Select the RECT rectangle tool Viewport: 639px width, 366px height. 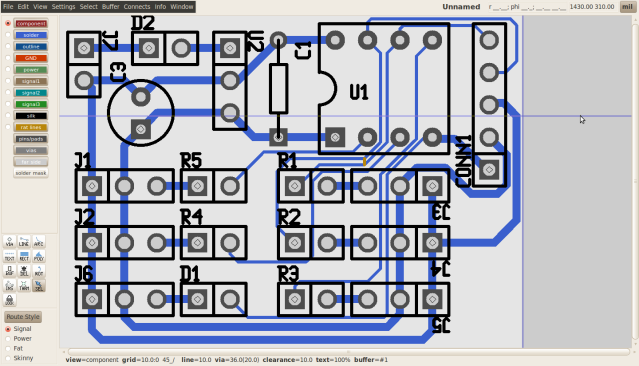tap(24, 256)
